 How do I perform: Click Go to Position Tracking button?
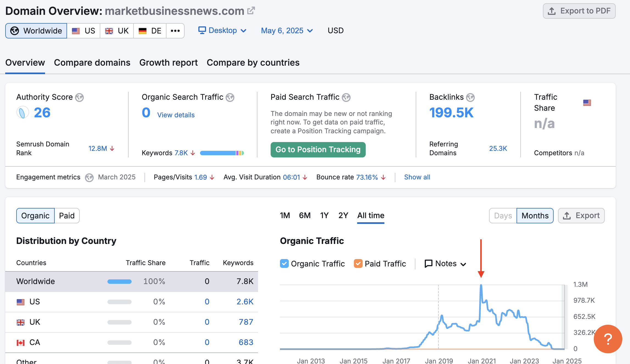point(318,150)
